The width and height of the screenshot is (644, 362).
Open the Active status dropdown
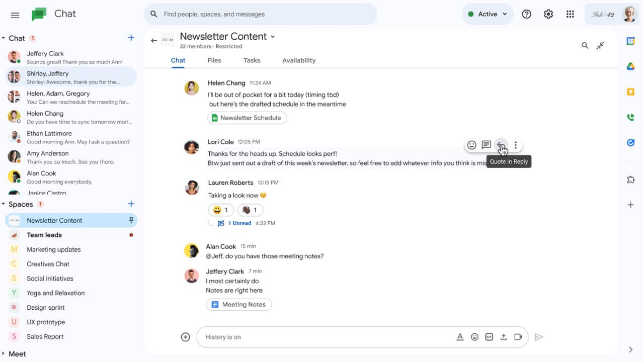tap(487, 14)
